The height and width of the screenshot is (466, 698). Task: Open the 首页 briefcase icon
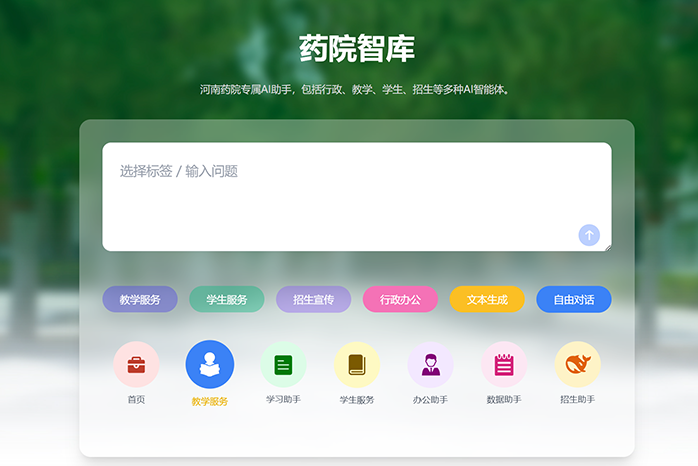136,365
